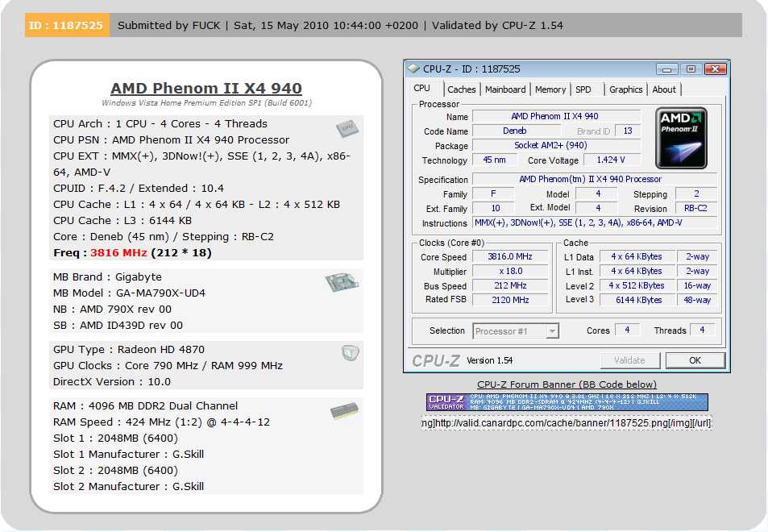This screenshot has height=532, width=768.
Task: Open the Memory tab
Action: [x=550, y=89]
